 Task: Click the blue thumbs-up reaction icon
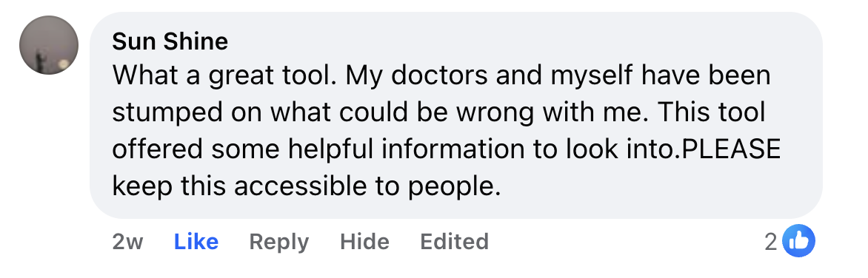click(x=799, y=240)
